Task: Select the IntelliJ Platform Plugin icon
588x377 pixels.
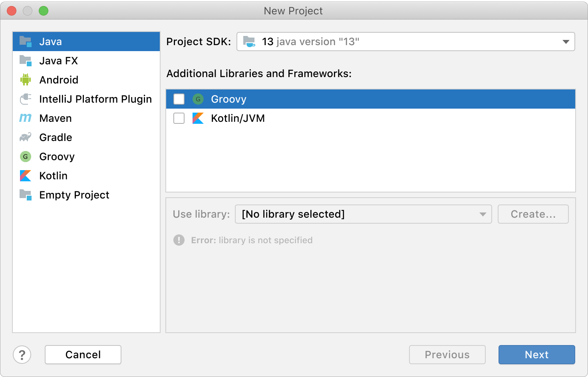Action: pos(26,99)
